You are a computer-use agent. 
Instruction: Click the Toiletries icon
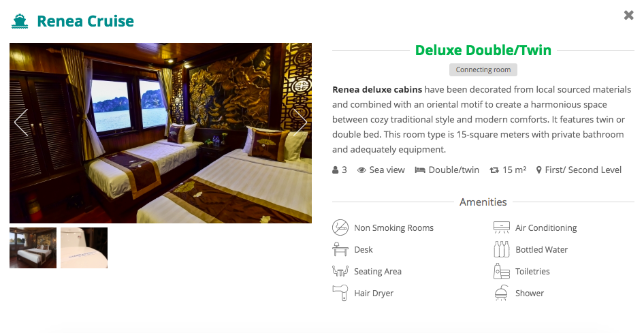502,271
